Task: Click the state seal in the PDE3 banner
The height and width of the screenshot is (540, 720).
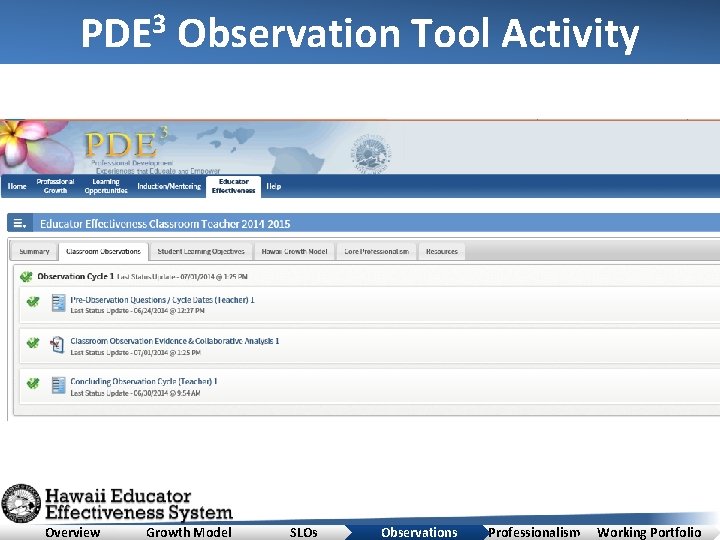Action: click(371, 154)
